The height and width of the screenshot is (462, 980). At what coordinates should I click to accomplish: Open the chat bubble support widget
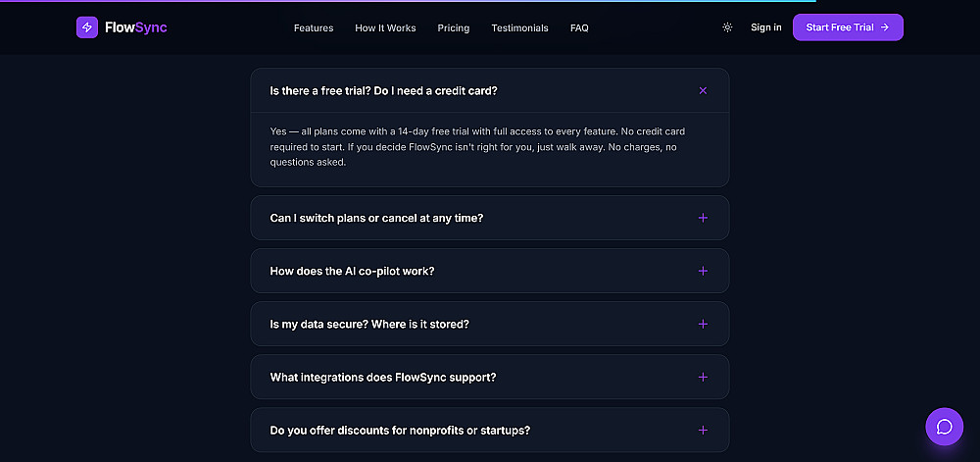tap(945, 427)
